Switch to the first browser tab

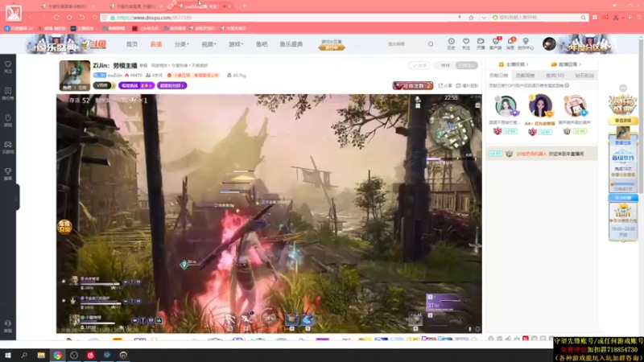click(68, 6)
